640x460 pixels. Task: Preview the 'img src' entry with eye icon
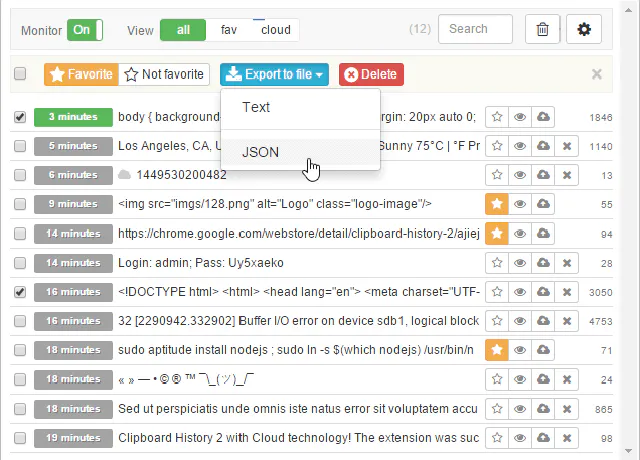[x=520, y=204]
